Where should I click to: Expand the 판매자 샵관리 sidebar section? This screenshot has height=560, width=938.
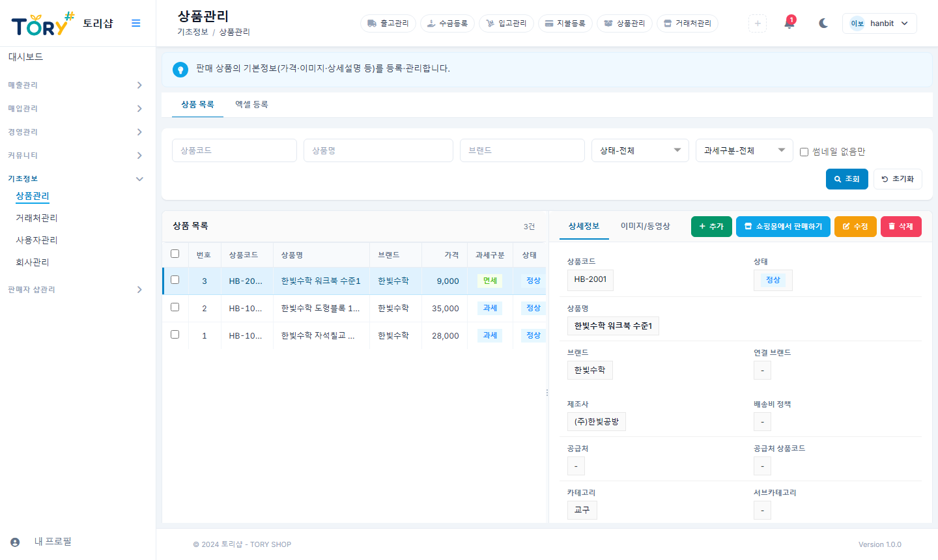(76, 290)
